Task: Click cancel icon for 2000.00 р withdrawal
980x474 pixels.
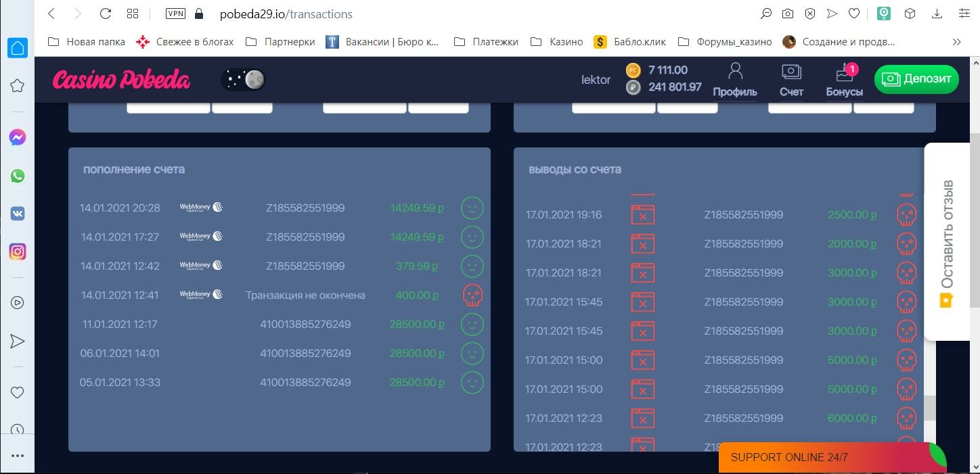Action: pyautogui.click(x=642, y=244)
